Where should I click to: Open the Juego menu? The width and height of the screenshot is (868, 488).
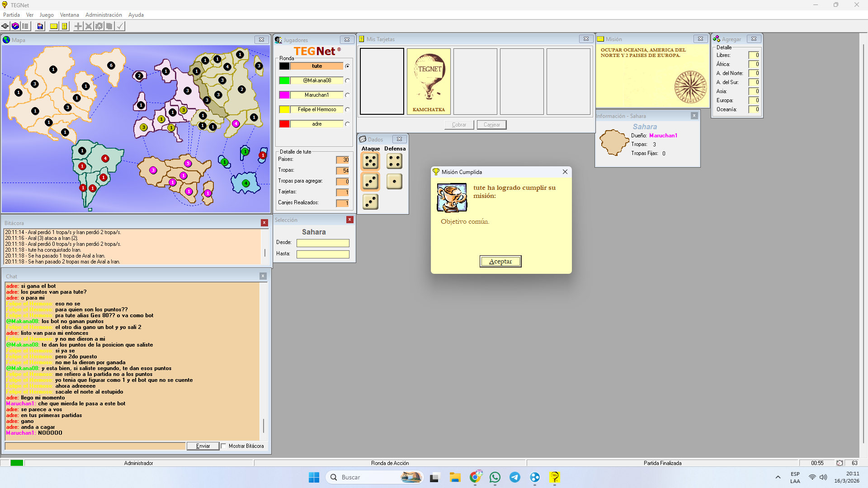click(x=47, y=15)
